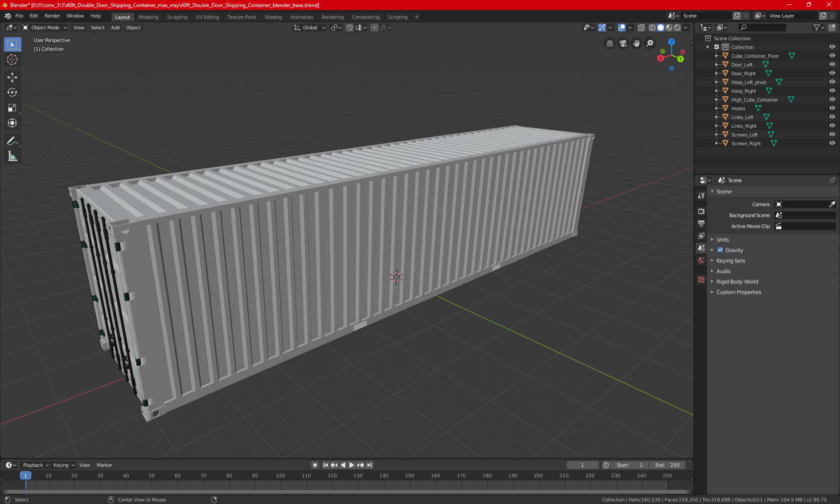Open the Object Mode dropdown
Image resolution: width=840 pixels, height=504 pixels.
click(45, 28)
